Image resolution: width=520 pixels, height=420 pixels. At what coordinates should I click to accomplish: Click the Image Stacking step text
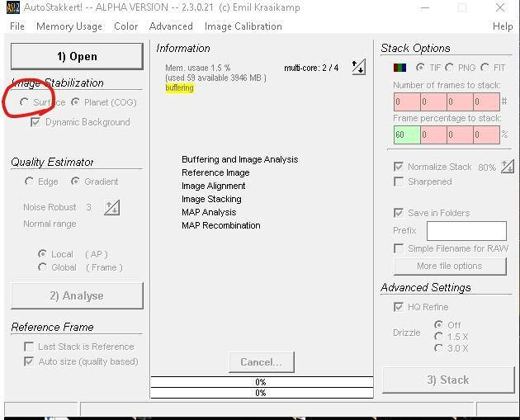211,199
